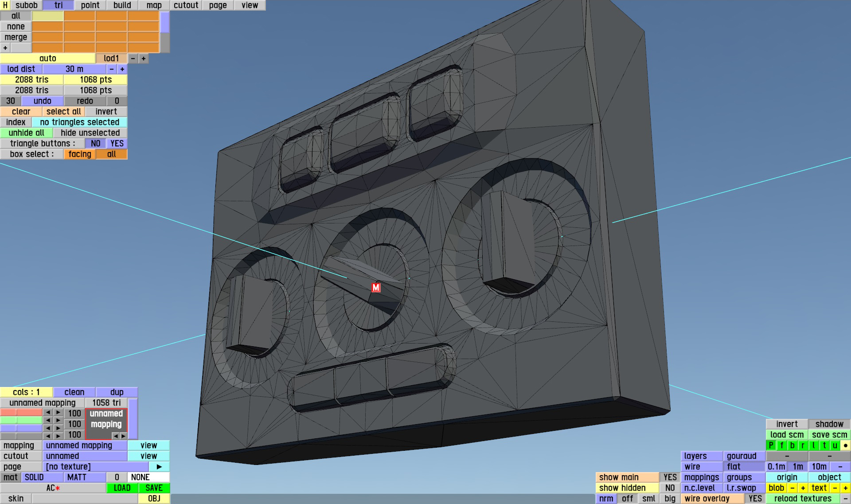Open mapping selector unnamed mapping field
This screenshot has width=851, height=504.
(85, 445)
